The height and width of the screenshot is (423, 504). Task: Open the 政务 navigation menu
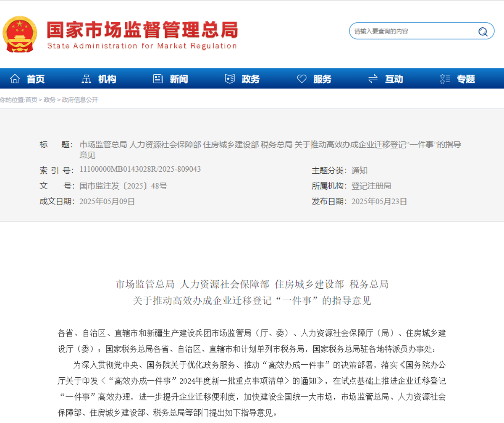251,79
